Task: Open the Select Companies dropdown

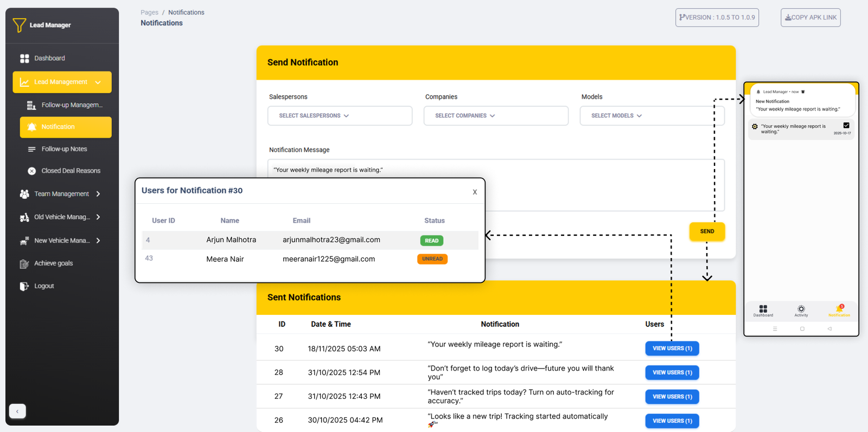Action: tap(496, 116)
